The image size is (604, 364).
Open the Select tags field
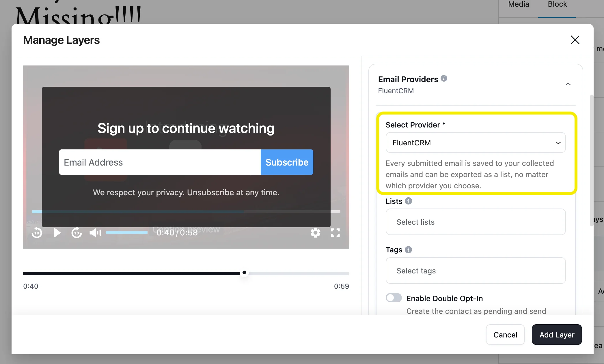(x=476, y=271)
